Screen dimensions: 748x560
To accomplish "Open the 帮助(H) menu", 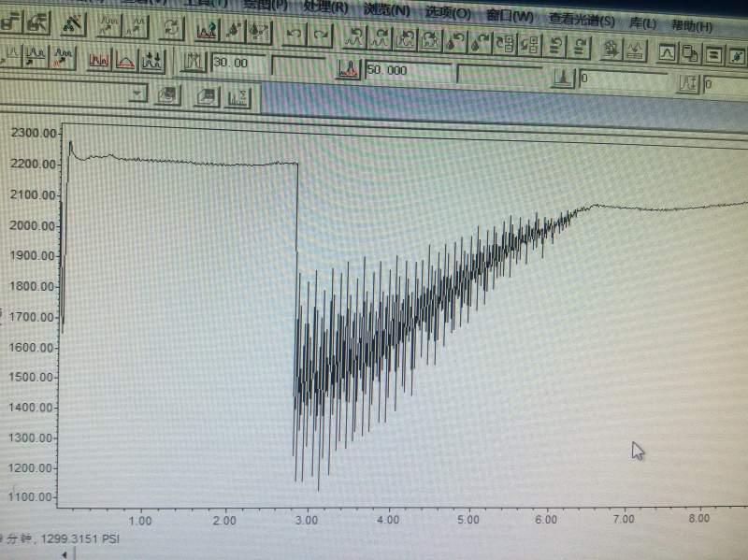I will [x=692, y=25].
